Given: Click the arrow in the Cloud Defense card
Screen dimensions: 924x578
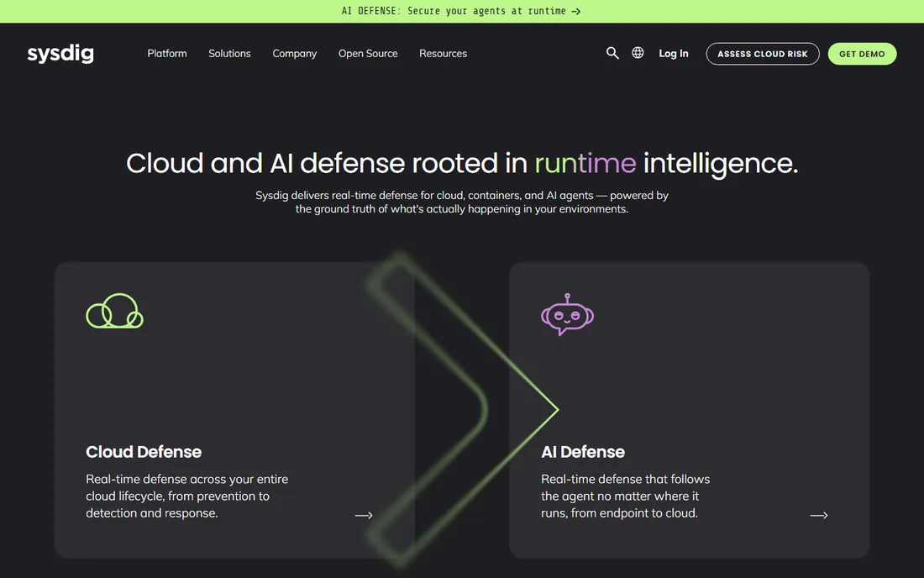Looking at the screenshot, I should (364, 515).
